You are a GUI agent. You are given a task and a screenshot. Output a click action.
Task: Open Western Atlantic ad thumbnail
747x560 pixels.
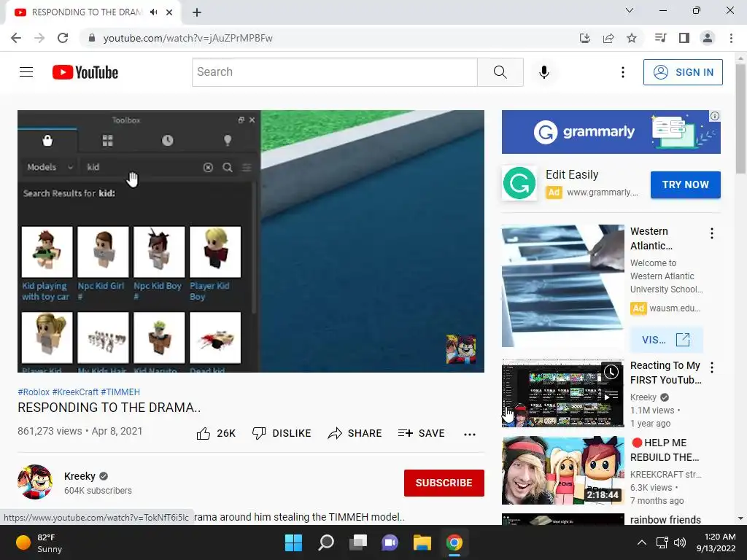562,286
